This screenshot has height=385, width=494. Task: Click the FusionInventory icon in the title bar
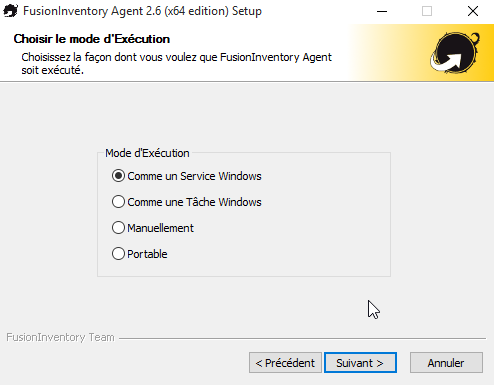click(x=10, y=11)
